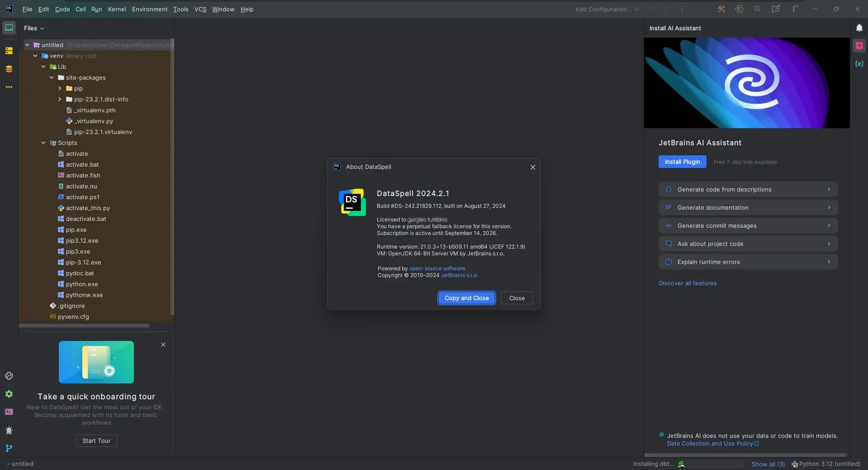The image size is (868, 470).
Task: Click the onboarding tour thumbnail image
Action: (x=96, y=362)
